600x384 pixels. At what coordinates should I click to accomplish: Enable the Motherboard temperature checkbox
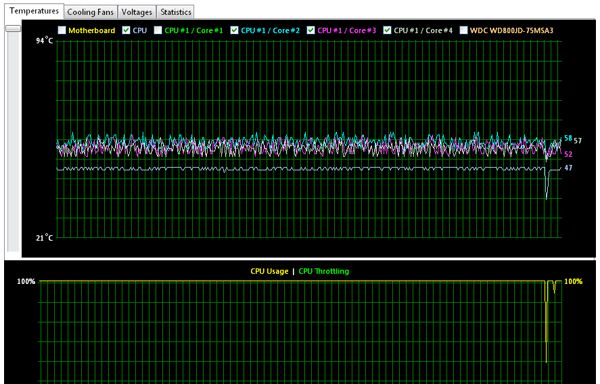pyautogui.click(x=62, y=30)
